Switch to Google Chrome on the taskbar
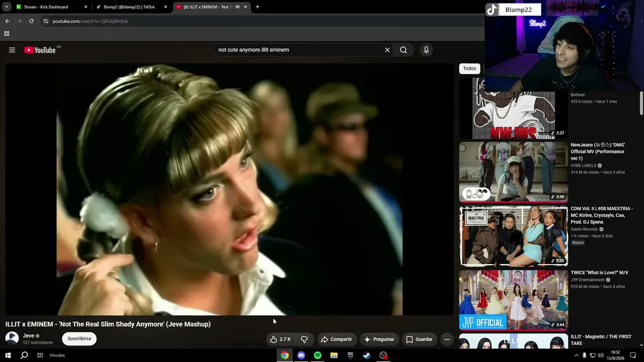The height and width of the screenshot is (362, 644). 285,355
